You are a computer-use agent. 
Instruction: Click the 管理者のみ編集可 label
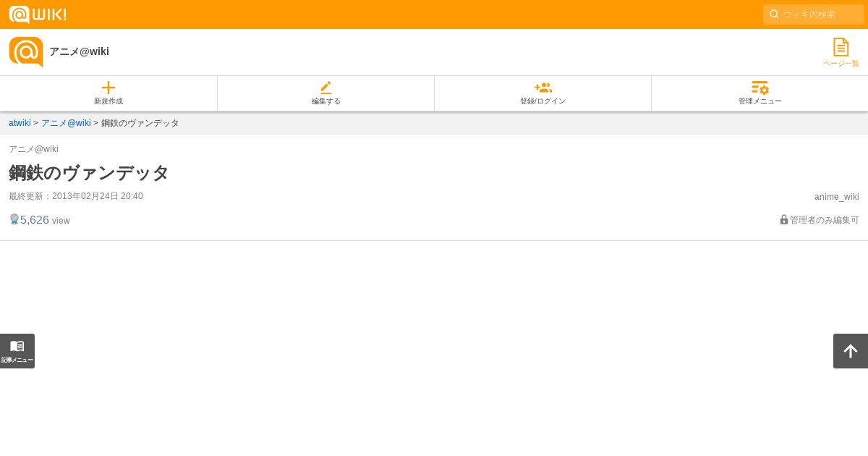click(825, 220)
